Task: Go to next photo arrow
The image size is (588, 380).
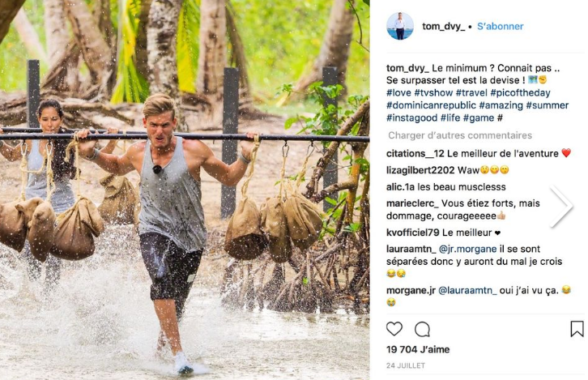Action: [561, 206]
